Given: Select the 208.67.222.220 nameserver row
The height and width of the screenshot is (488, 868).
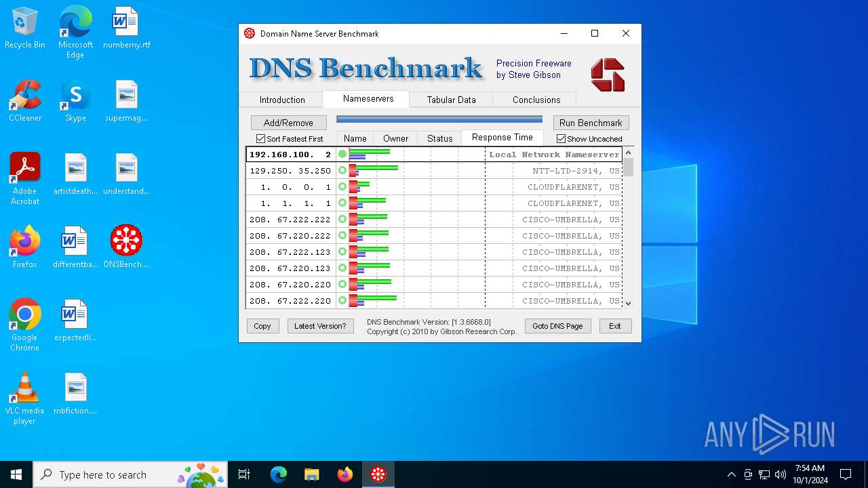Looking at the screenshot, I should [434, 301].
